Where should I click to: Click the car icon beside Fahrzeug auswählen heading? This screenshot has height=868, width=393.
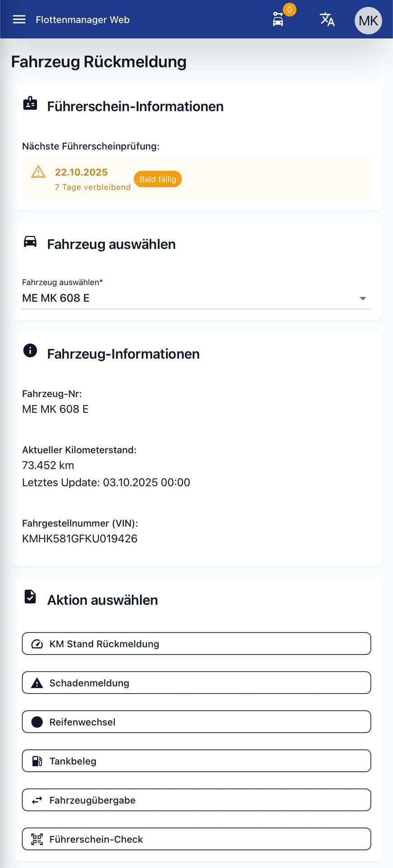point(30,241)
